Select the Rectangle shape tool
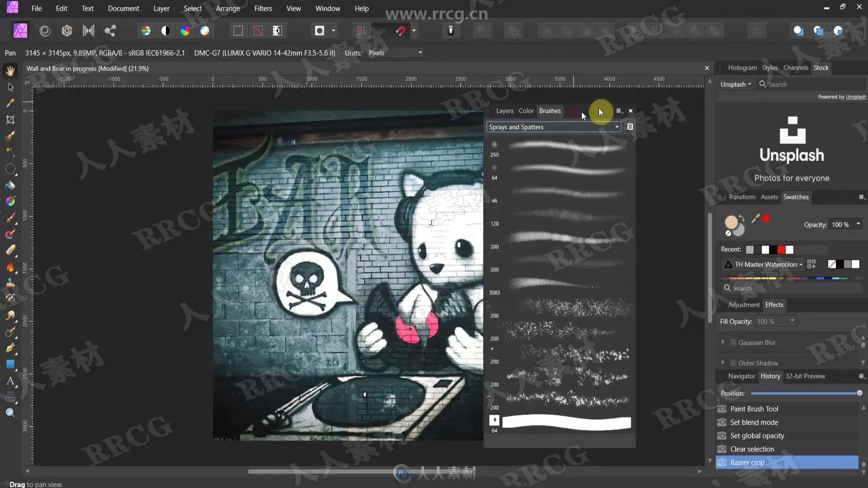Viewport: 868px width, 488px height. click(x=10, y=364)
